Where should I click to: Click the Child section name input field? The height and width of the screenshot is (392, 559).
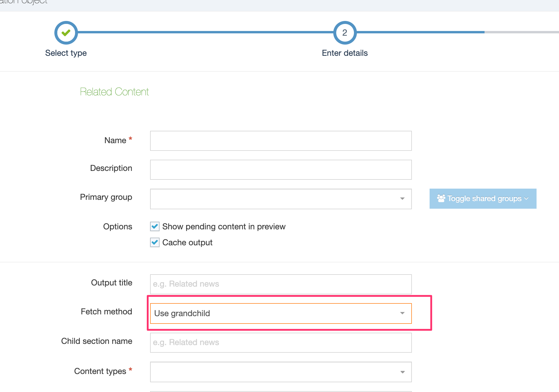click(x=280, y=342)
